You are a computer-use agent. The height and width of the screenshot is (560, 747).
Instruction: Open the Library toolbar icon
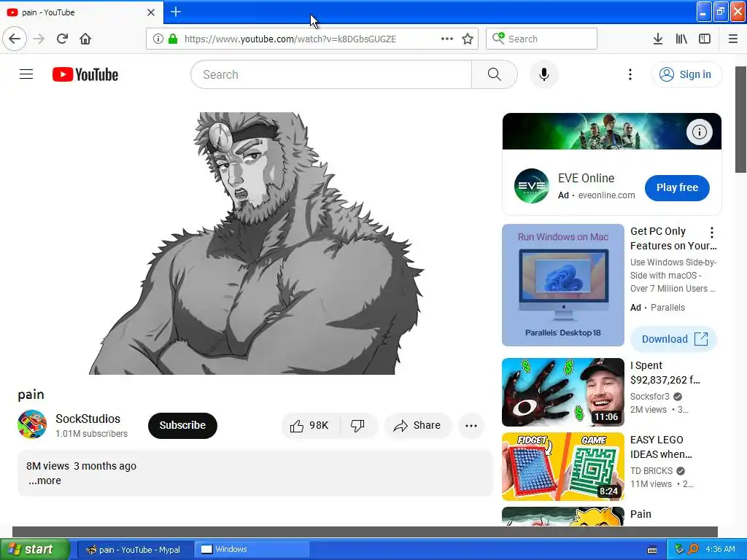click(x=681, y=39)
